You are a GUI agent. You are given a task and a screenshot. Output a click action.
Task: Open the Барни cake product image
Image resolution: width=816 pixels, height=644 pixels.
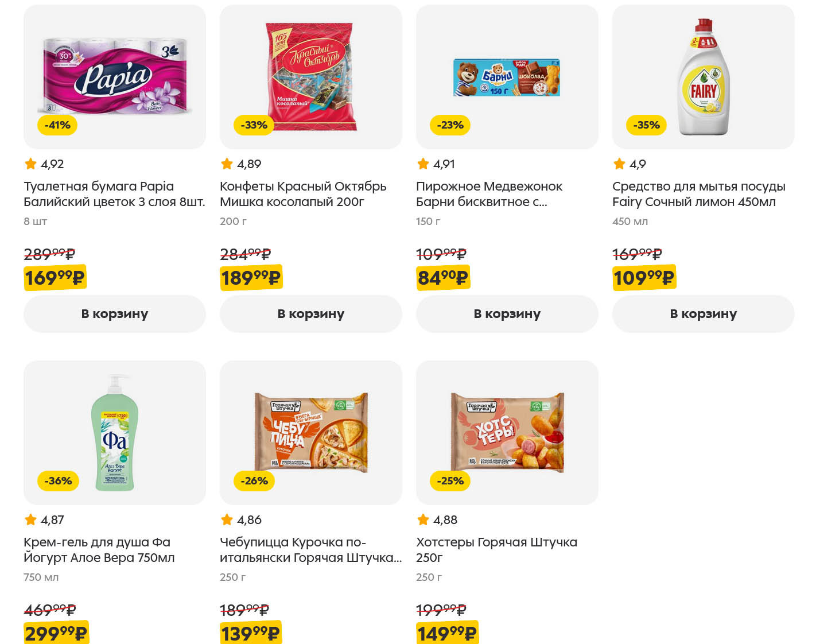pos(507,77)
